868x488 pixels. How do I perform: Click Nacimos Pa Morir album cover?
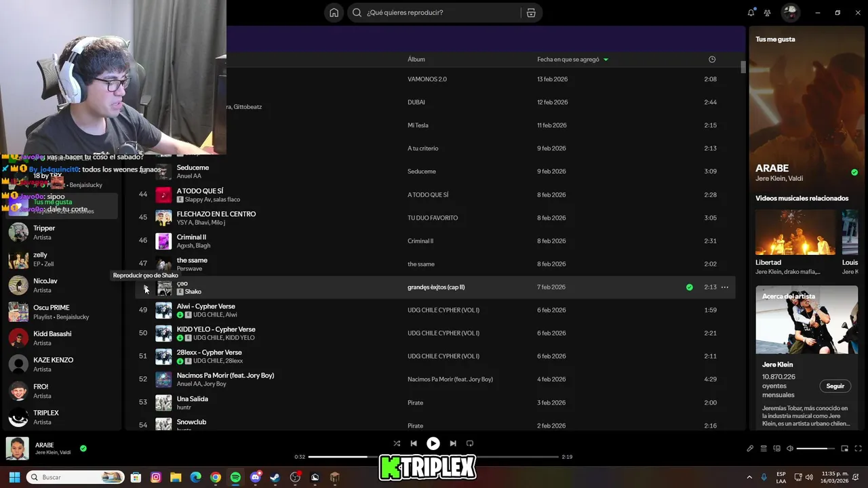(x=163, y=380)
